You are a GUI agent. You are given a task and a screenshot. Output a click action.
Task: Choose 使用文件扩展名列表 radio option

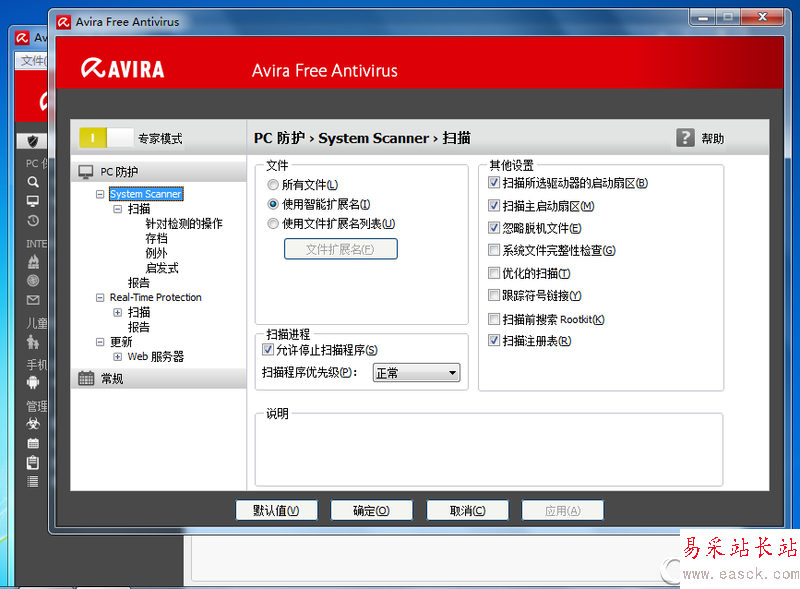(273, 224)
